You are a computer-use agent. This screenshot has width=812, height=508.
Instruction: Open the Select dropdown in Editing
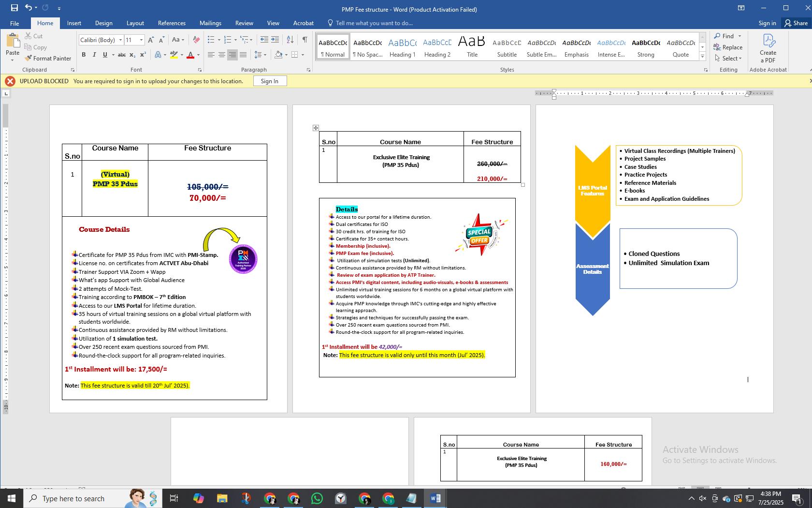coord(728,59)
